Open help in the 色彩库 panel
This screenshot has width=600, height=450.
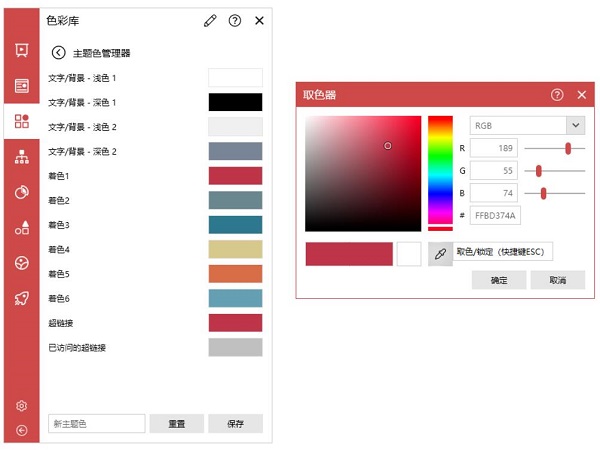[235, 20]
